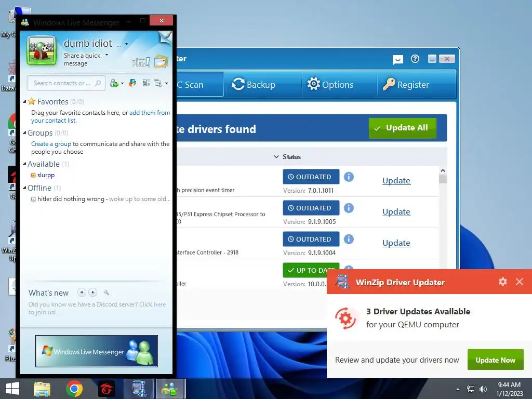Click the help question mark icon
532x399 pixels.
(415, 59)
